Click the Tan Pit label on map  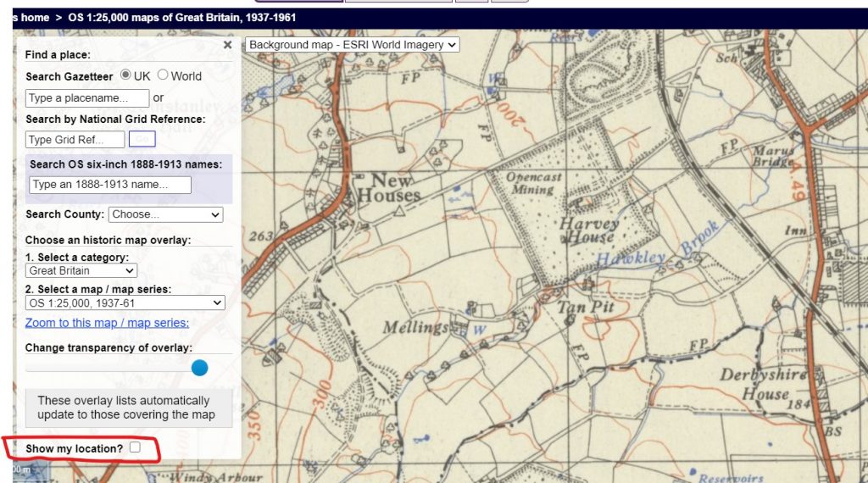[585, 307]
